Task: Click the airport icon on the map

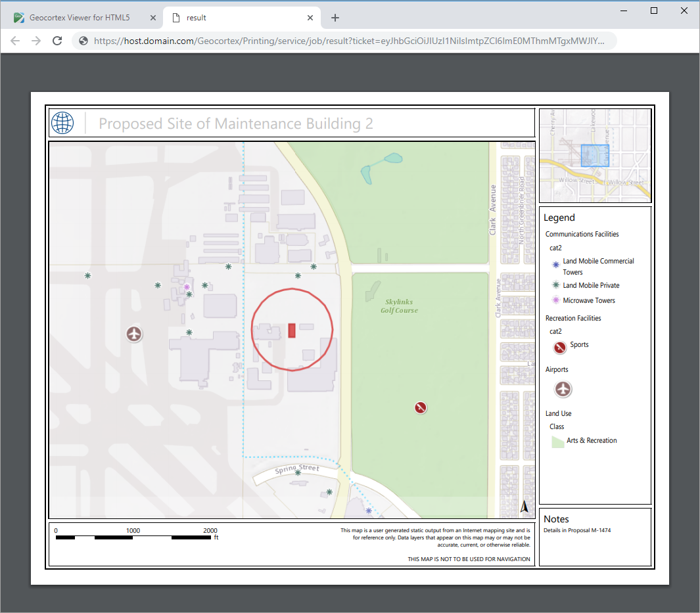Action: click(x=134, y=334)
